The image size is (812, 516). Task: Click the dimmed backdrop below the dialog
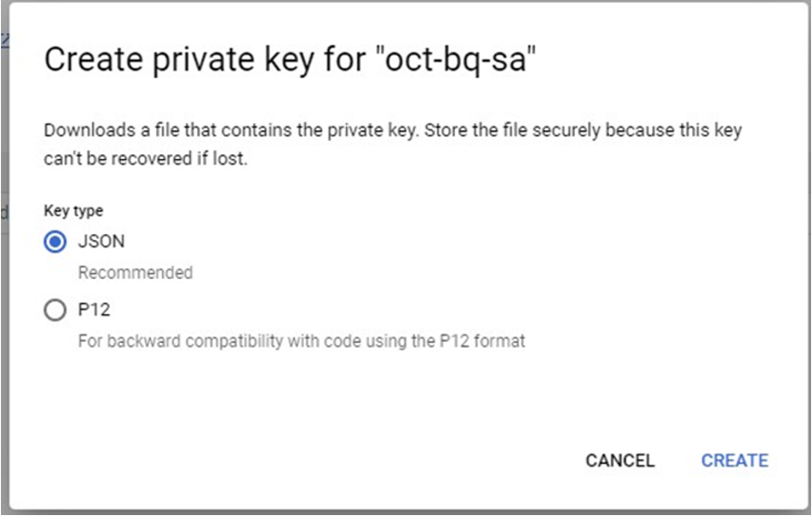click(x=406, y=511)
